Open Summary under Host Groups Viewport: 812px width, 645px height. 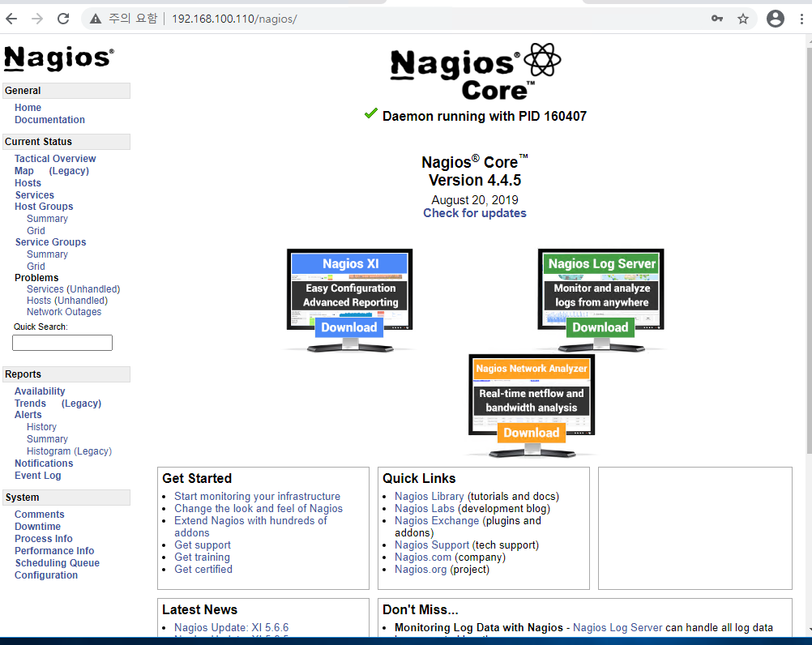(47, 219)
